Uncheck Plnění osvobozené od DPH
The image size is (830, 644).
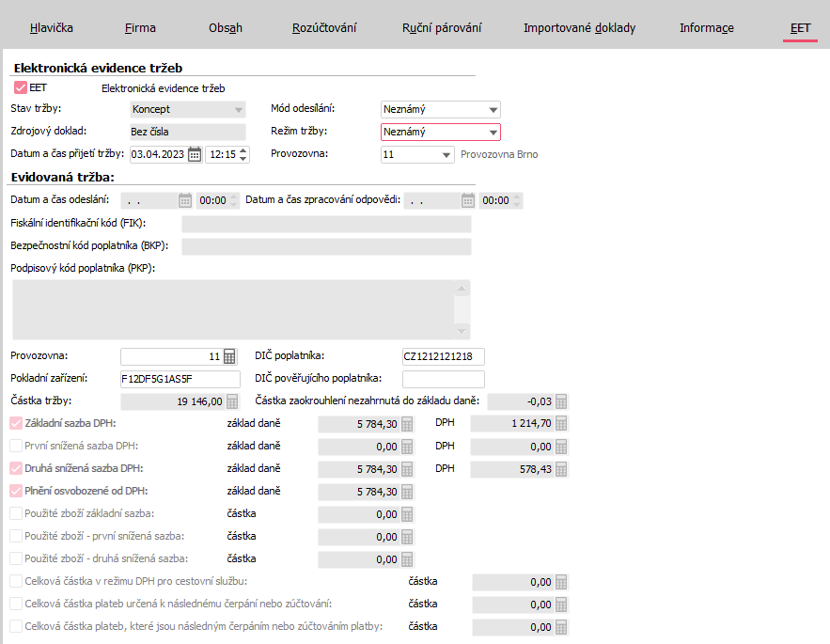(x=16, y=491)
